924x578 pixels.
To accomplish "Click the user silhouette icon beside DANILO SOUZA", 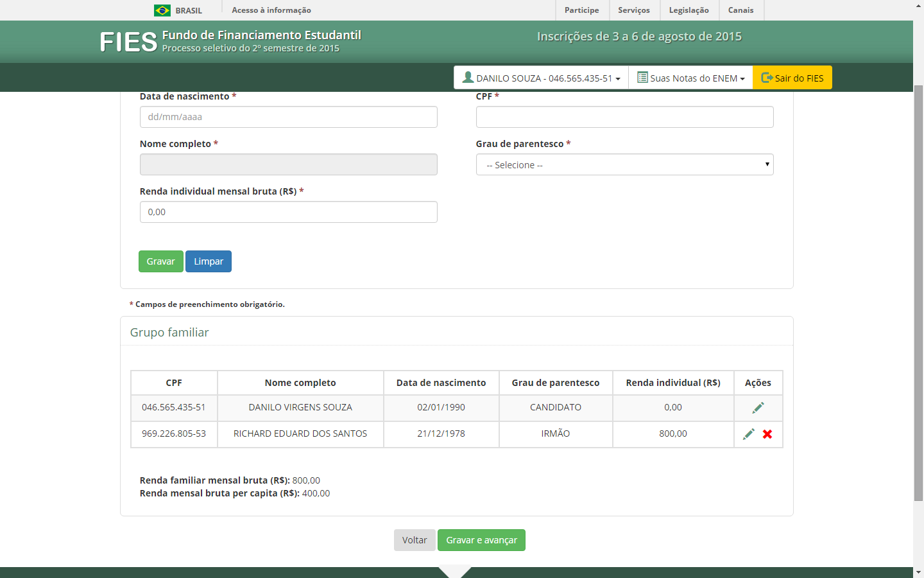I will (x=468, y=78).
